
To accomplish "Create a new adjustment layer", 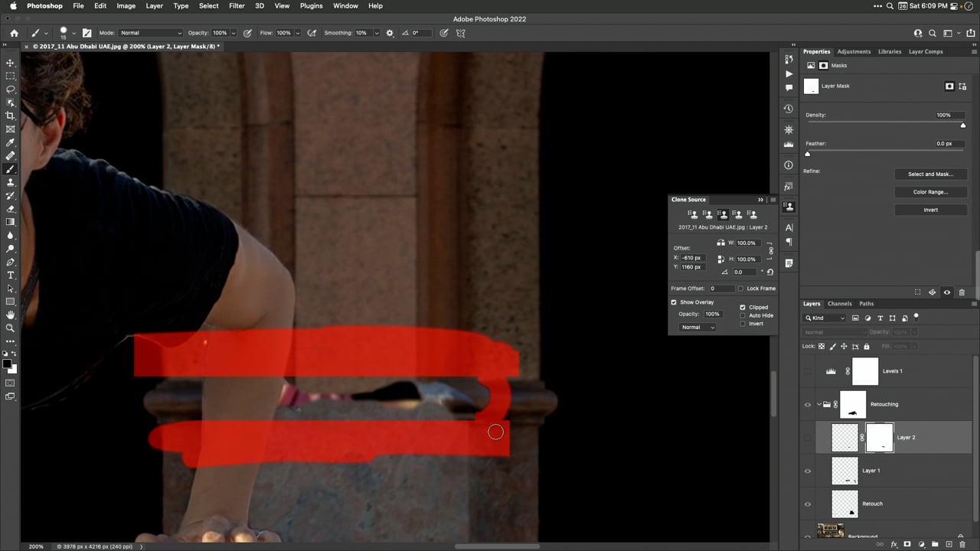I will (x=921, y=544).
